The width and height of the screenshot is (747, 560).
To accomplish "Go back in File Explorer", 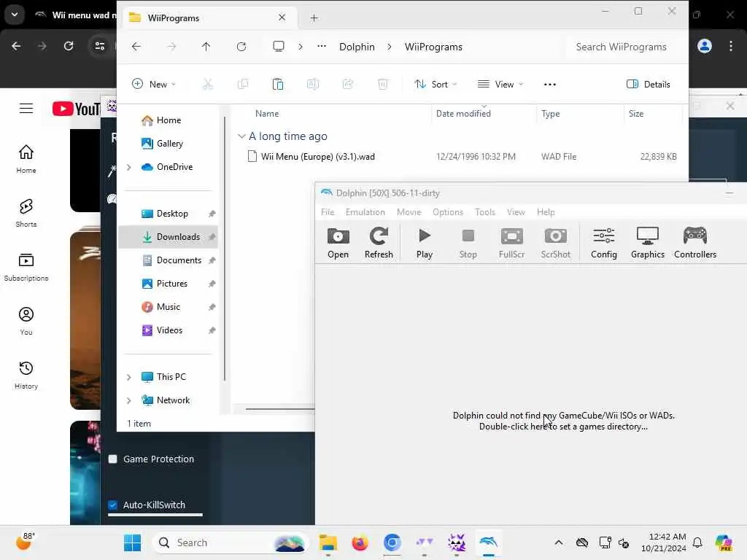I will [136, 47].
